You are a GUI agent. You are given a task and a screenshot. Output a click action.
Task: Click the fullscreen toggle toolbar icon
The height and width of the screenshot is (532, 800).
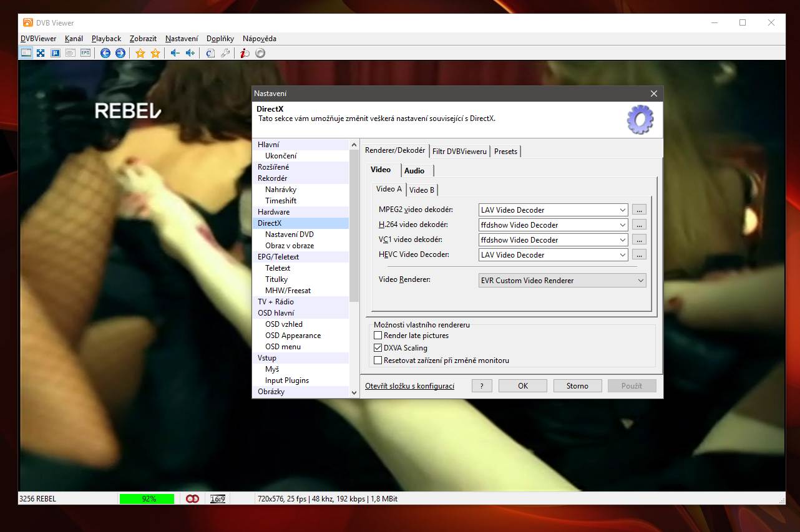pyautogui.click(x=41, y=53)
